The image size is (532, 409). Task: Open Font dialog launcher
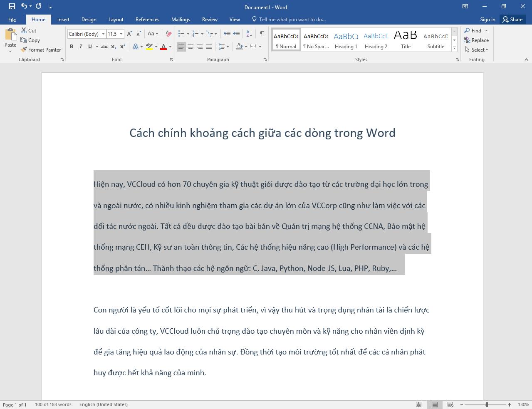click(x=171, y=60)
